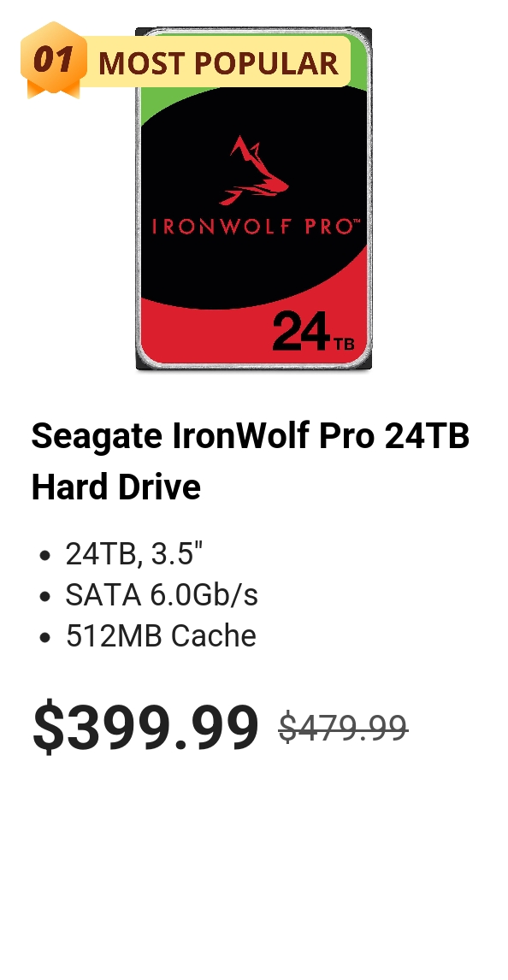Open Seagate IronWolf Pro 24TB Hard Drive link
Image resolution: width=508 pixels, height=980 pixels.
pos(251,461)
